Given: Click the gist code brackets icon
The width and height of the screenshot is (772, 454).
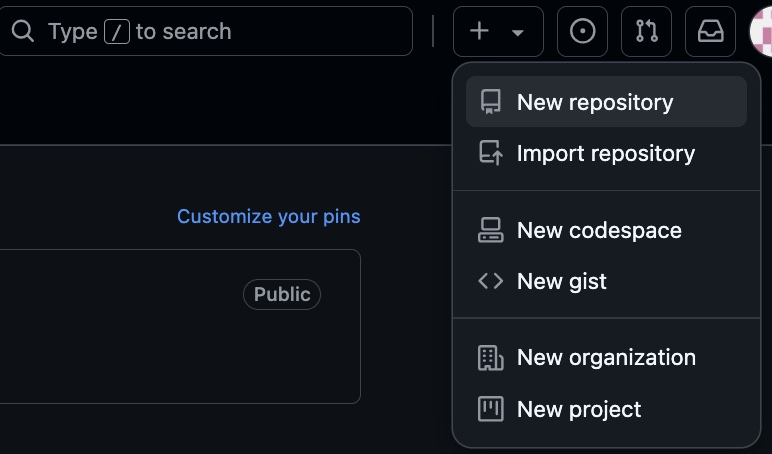Looking at the screenshot, I should tap(490, 281).
